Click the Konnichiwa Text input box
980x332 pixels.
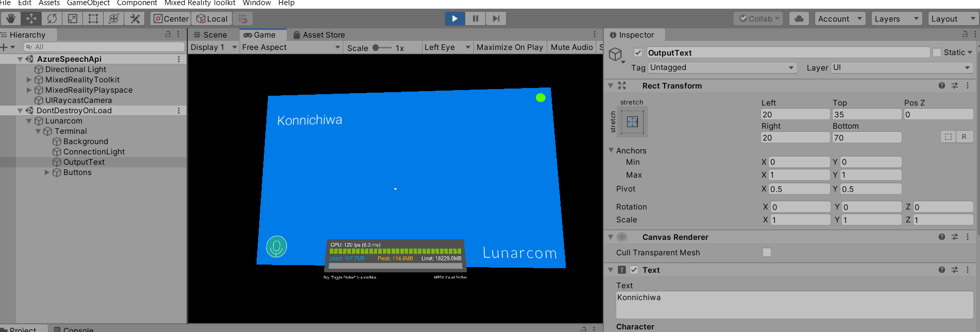795,305
